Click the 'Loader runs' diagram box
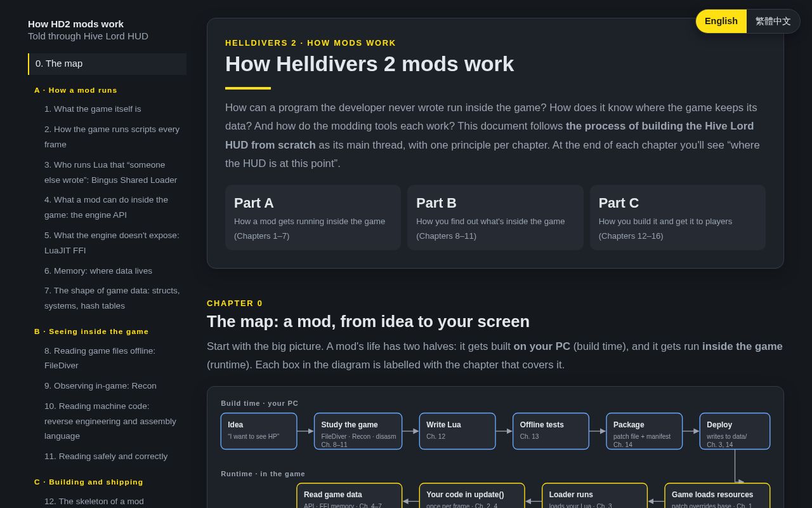Viewport: 812px width, 508px height. tap(594, 496)
